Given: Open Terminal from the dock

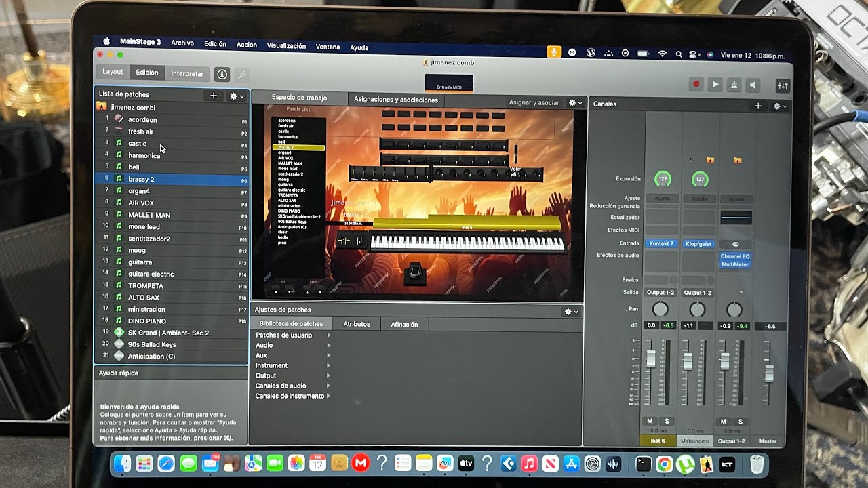Looking at the screenshot, I should click(643, 464).
